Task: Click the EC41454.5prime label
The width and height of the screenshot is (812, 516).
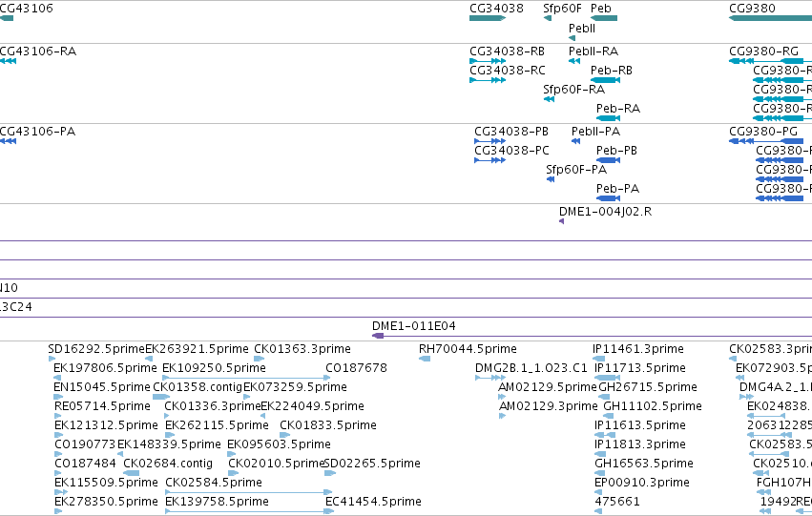Action: coord(373,502)
